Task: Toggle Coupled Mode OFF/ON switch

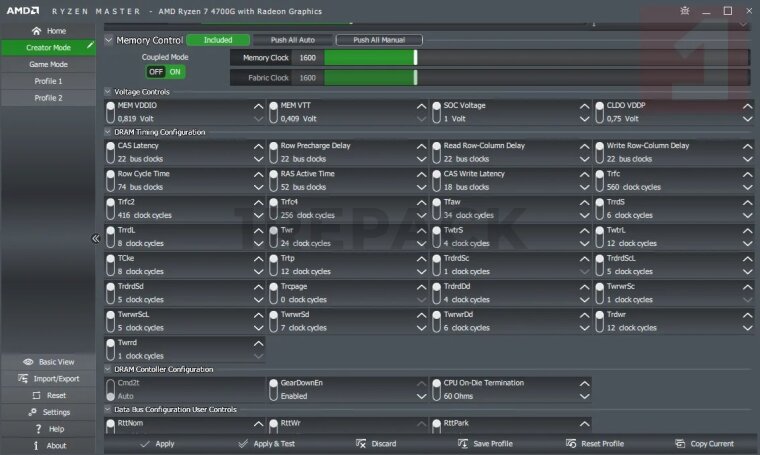Action: click(x=165, y=72)
